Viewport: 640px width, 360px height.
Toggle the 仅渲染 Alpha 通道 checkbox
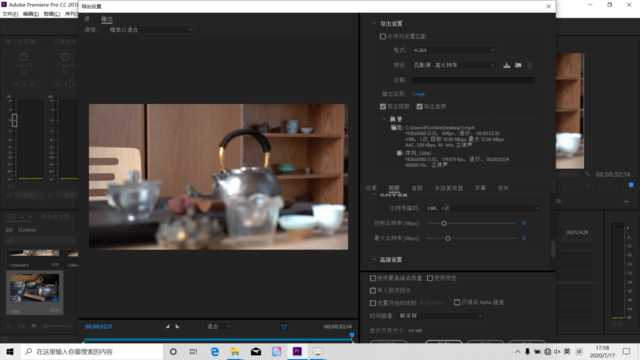pyautogui.click(x=457, y=302)
